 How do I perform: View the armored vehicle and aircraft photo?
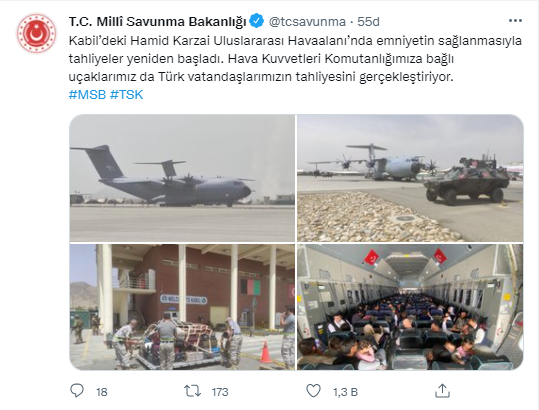[410, 178]
